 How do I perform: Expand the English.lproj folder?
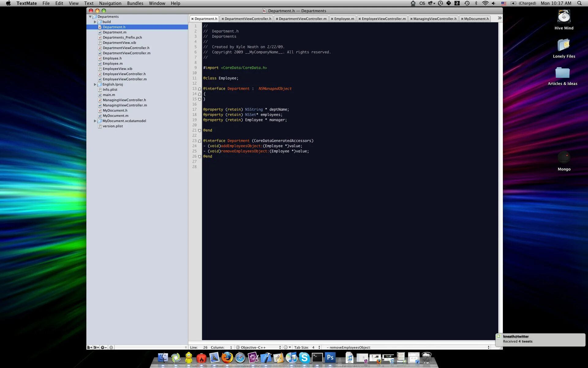click(95, 84)
